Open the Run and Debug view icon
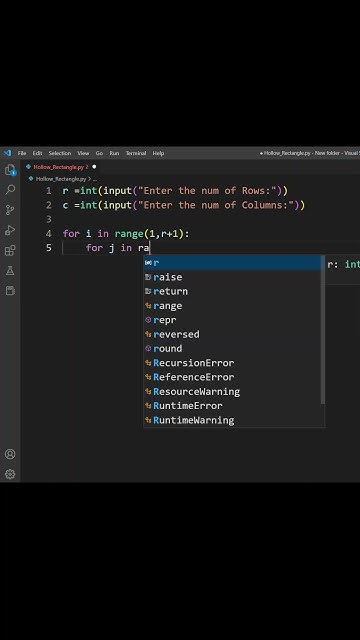 point(10,230)
